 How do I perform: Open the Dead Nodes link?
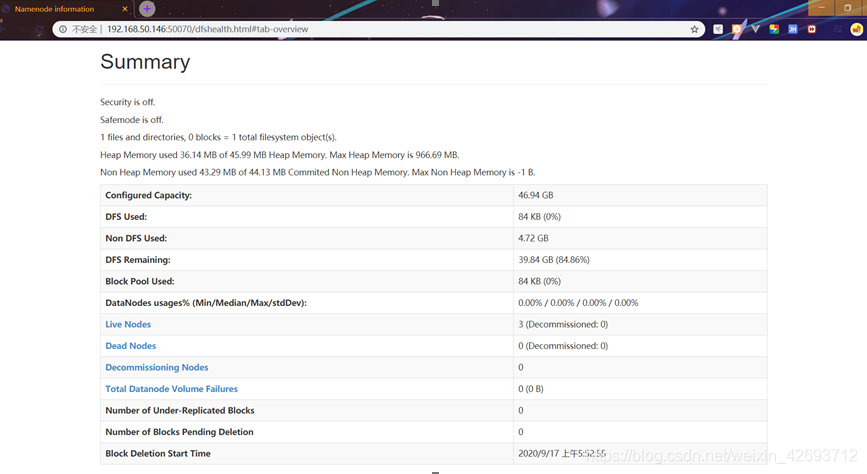pyautogui.click(x=130, y=346)
